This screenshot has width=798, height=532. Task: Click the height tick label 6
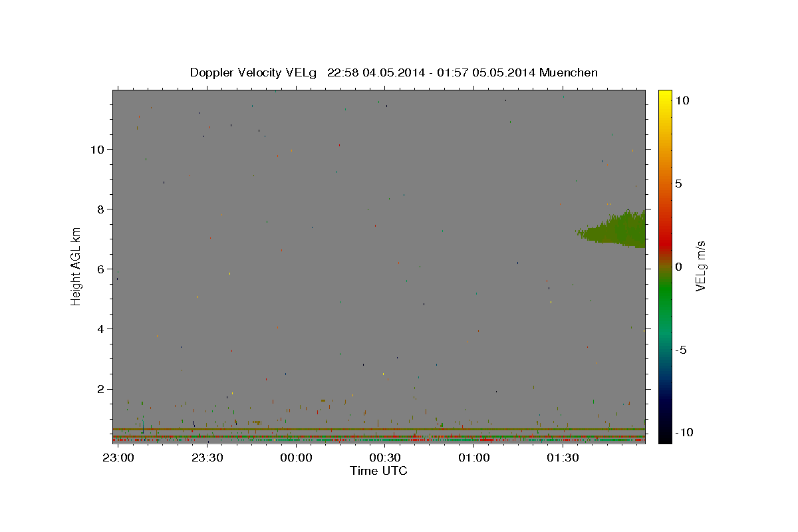[x=100, y=269]
